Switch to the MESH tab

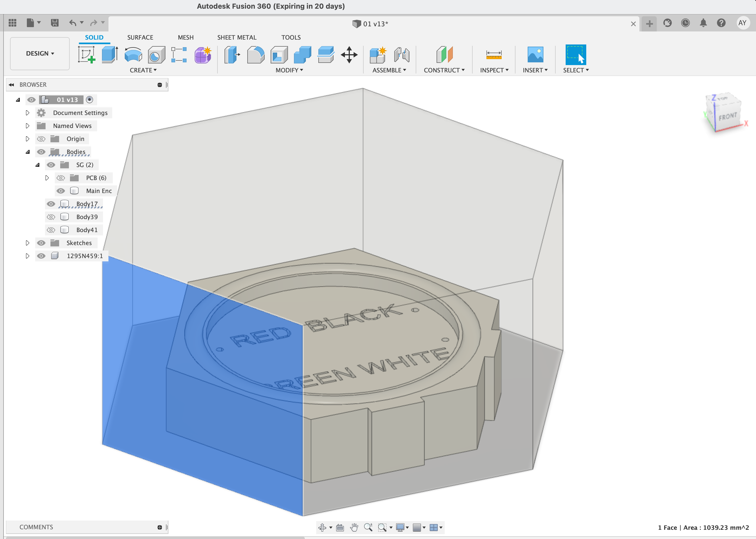click(x=185, y=37)
